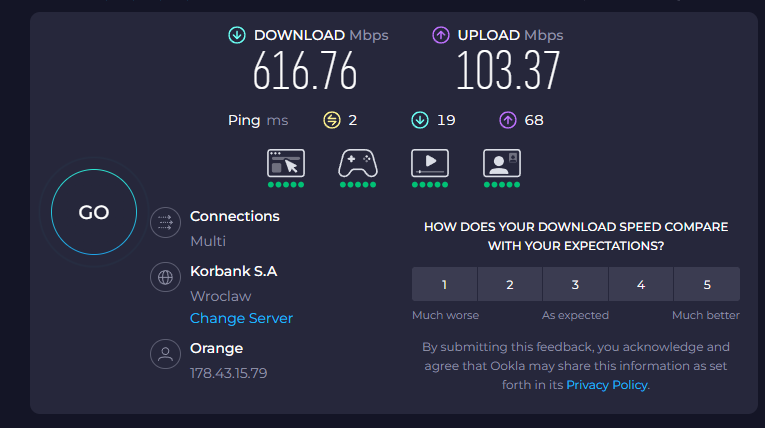The height and width of the screenshot is (428, 765).
Task: Click the teal download ping icon
Action: pyautogui.click(x=420, y=120)
